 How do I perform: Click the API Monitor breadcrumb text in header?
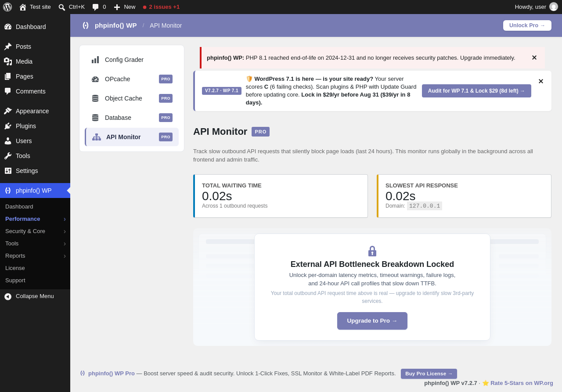click(x=166, y=25)
